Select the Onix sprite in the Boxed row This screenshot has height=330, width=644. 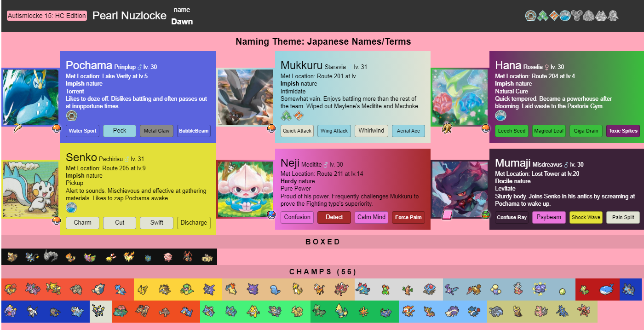(50, 257)
